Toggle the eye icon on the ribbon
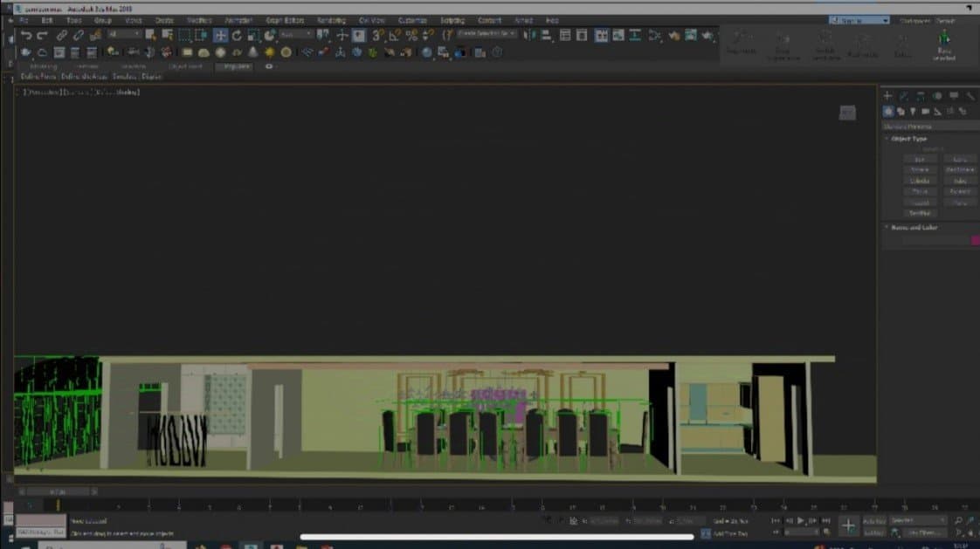Viewport: 980px width, 549px height. 269,66
